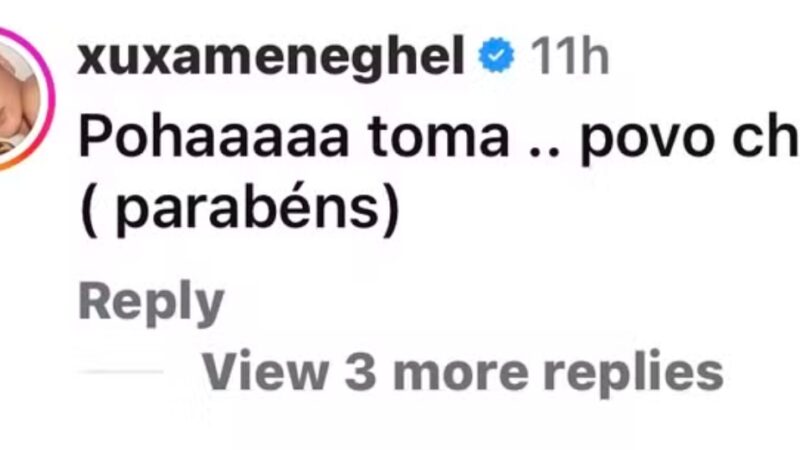Viewport: 800px width, 450px height.
Task: Click the 11h timestamp
Action: (x=570, y=56)
